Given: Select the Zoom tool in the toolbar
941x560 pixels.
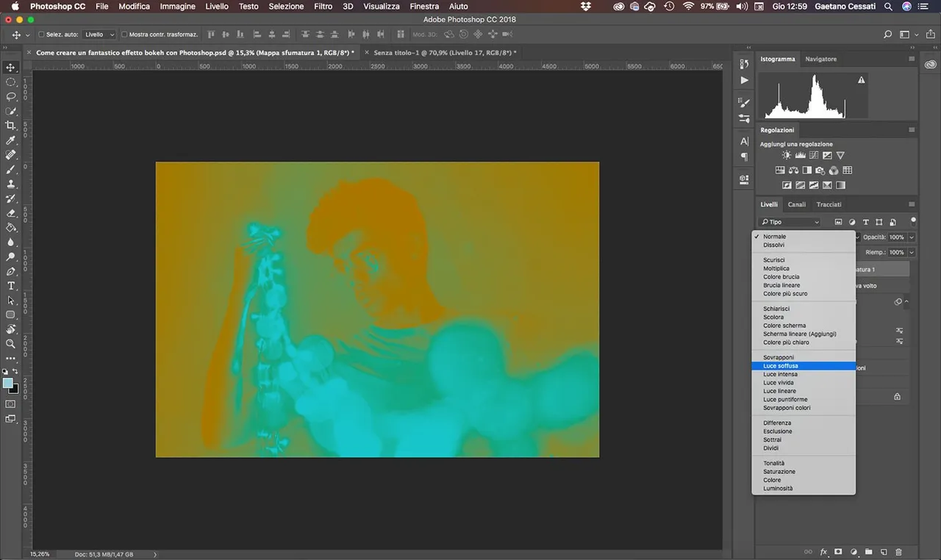Looking at the screenshot, I should 11,344.
